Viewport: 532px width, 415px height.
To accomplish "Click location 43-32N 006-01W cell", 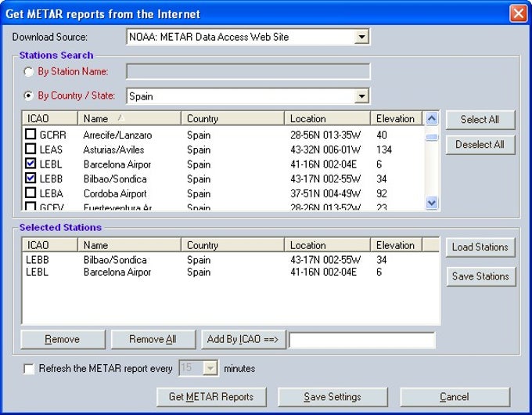I will (x=325, y=150).
